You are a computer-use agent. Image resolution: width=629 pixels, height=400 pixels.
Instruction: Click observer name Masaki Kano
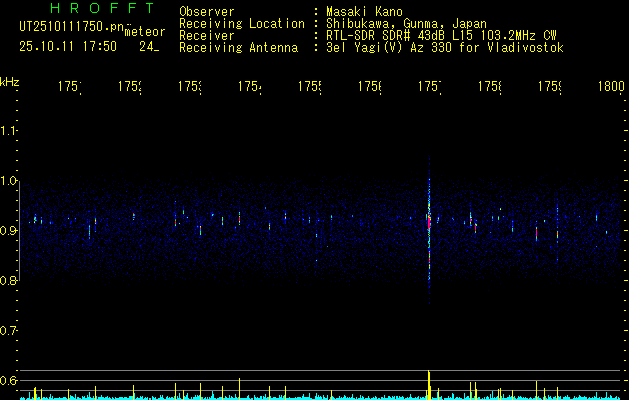coord(364,12)
